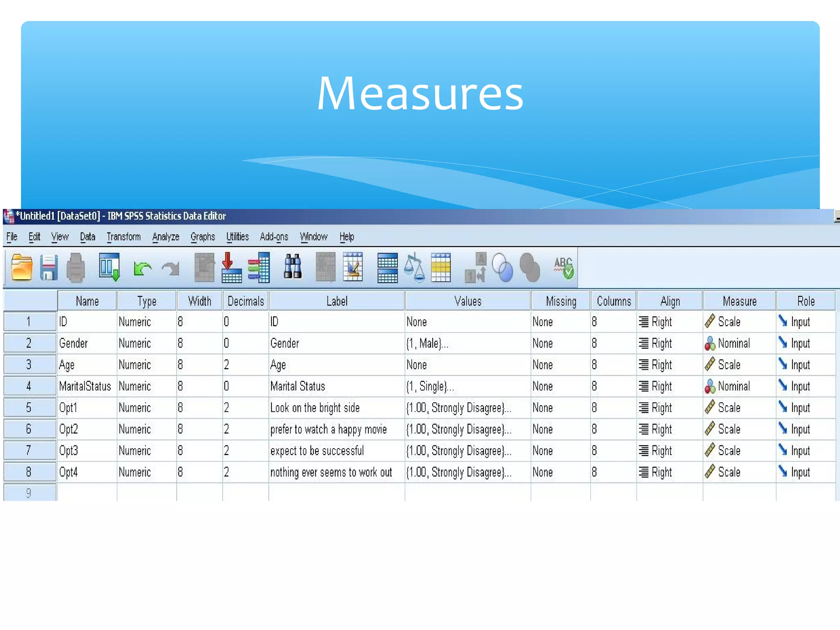
Task: Click the Weight cases balance scale icon
Action: coord(414,267)
